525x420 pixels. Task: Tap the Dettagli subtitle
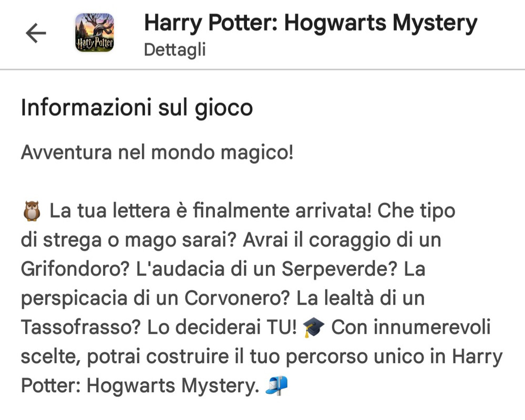[x=175, y=50]
